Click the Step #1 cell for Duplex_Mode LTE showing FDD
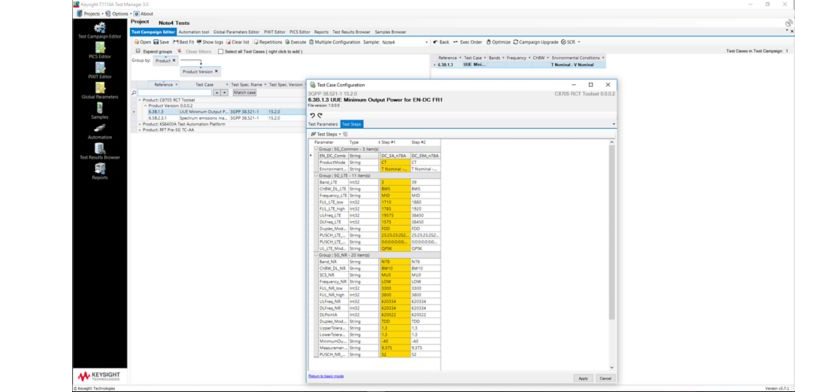The height and width of the screenshot is (392, 837). 394,228
